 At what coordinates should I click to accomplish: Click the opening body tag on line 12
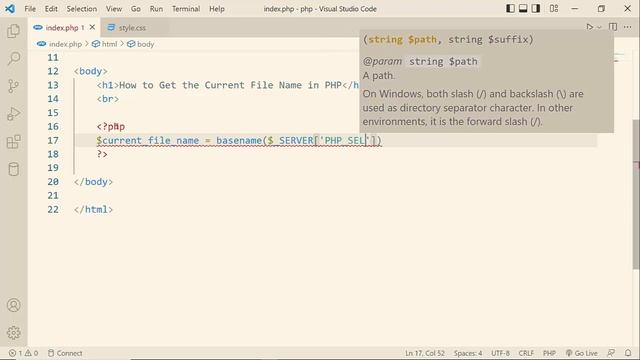pyautogui.click(x=91, y=71)
